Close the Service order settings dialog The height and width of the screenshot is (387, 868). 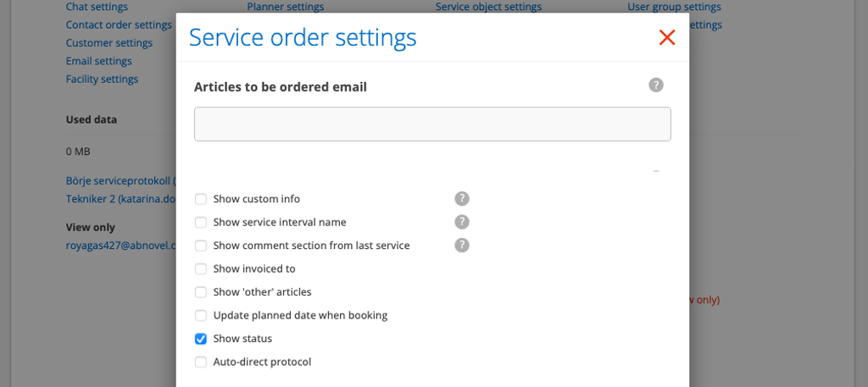pos(667,37)
